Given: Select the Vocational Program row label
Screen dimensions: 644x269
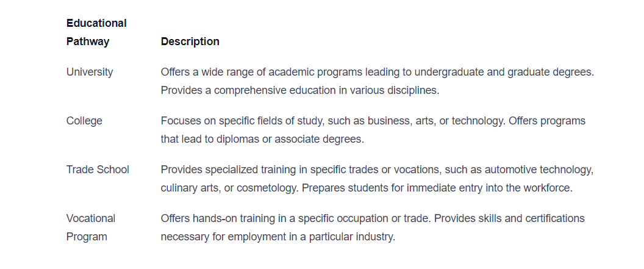Looking at the screenshot, I should click(x=91, y=228).
